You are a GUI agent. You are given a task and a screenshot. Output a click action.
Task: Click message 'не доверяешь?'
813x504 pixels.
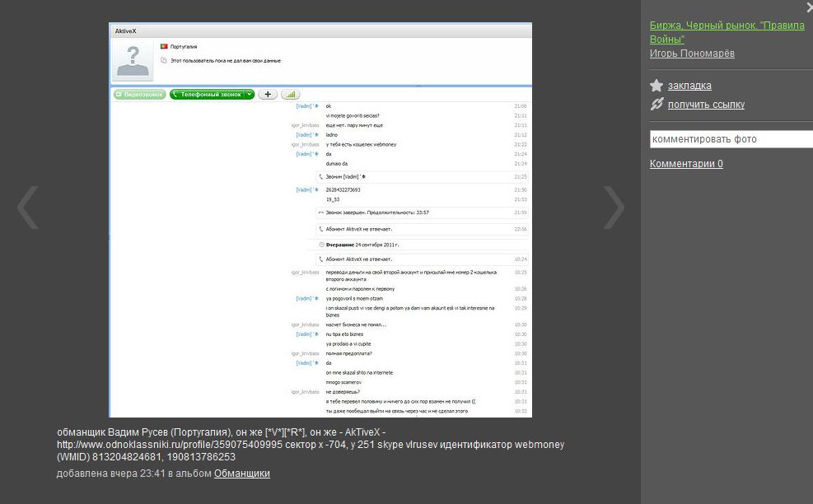(x=342, y=392)
